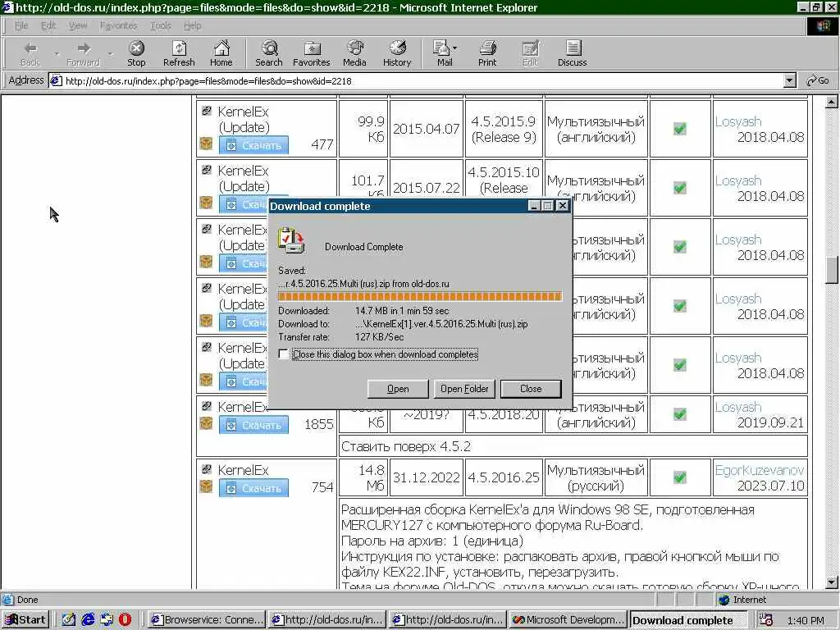
Task: Click the package icon beside KernelEx 754 row
Action: click(x=206, y=486)
